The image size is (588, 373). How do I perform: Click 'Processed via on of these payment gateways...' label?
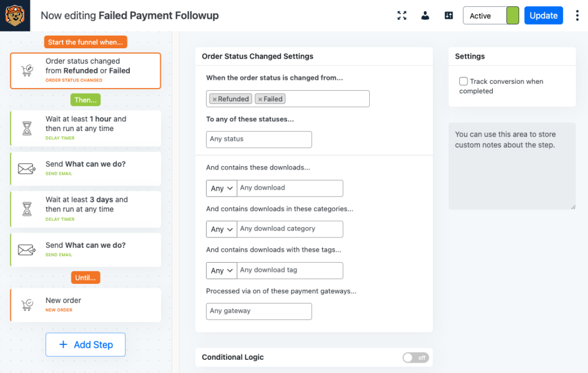(x=281, y=291)
